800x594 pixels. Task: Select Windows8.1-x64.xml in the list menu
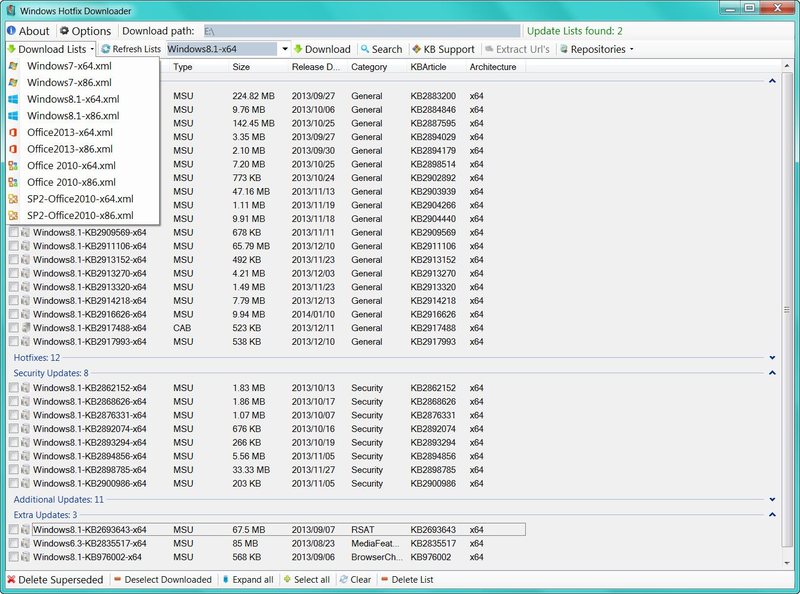coord(83,99)
